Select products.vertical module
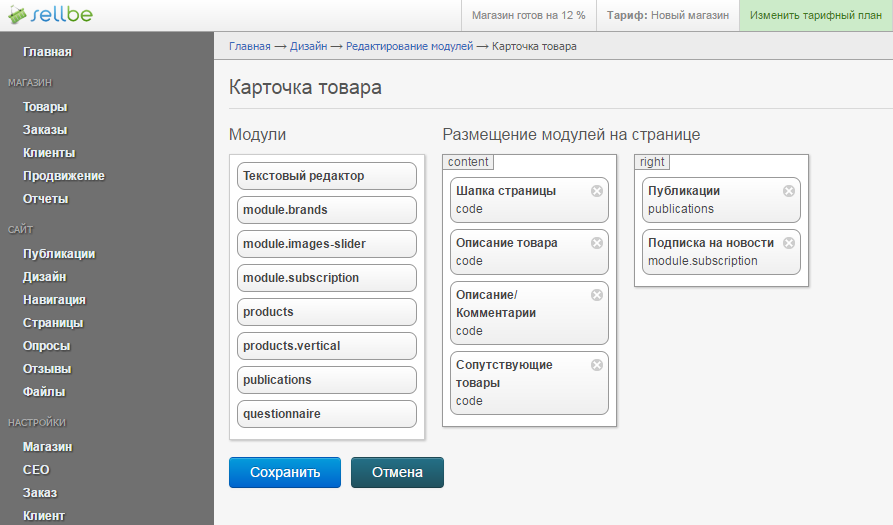 click(327, 346)
